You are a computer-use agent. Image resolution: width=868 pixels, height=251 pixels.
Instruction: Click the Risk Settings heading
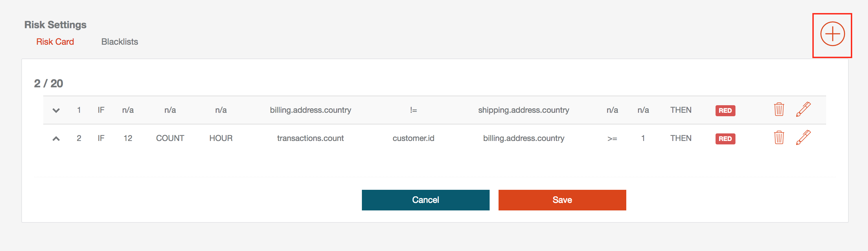[55, 25]
